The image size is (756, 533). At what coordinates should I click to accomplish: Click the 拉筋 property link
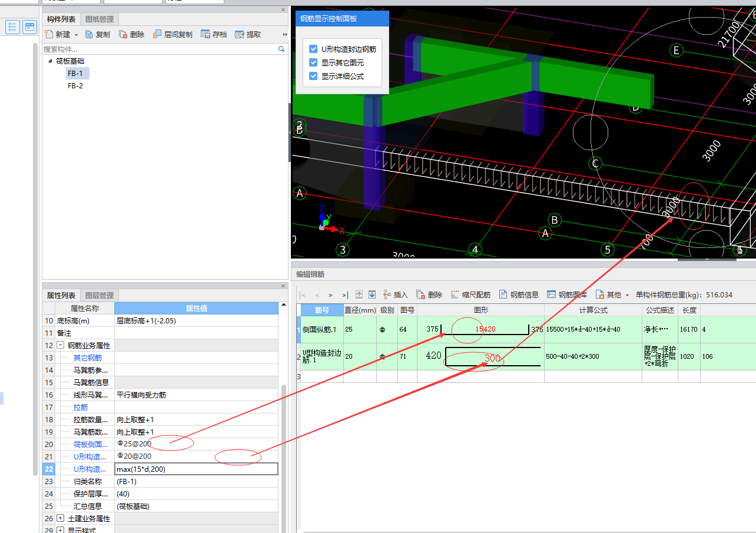[x=81, y=407]
